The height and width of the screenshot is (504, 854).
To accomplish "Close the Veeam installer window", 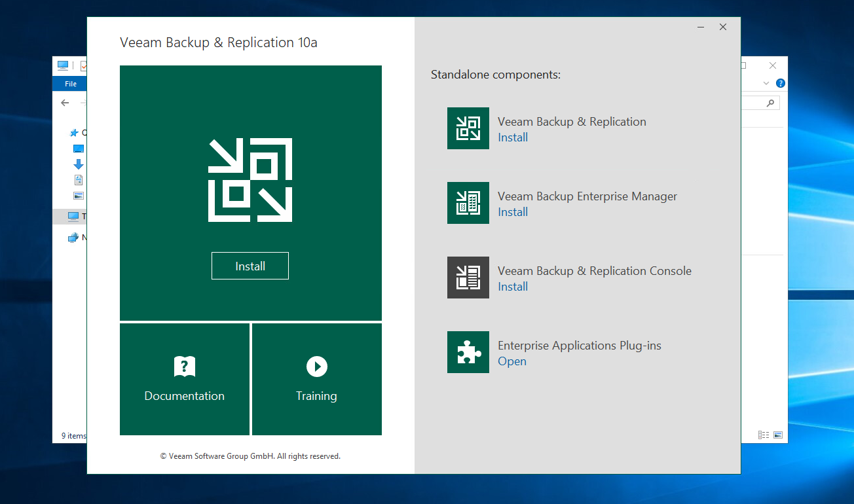I will point(723,27).
